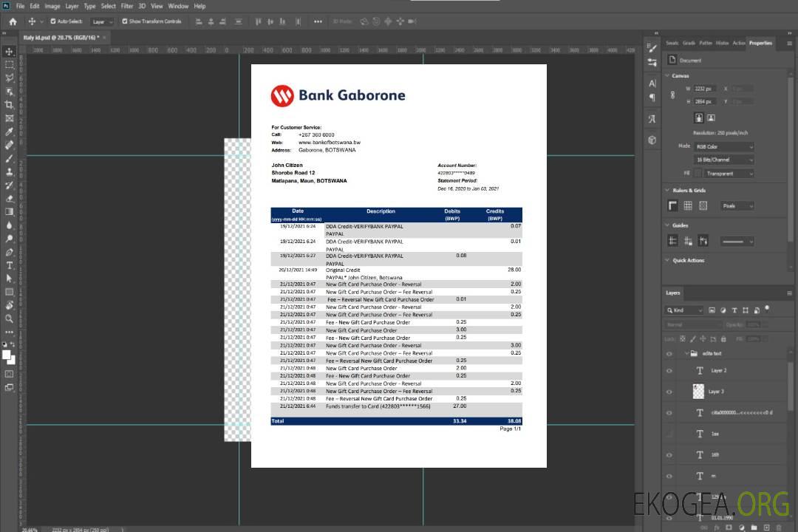Click the canvas height H field
The height and width of the screenshot is (532, 798).
click(x=706, y=102)
